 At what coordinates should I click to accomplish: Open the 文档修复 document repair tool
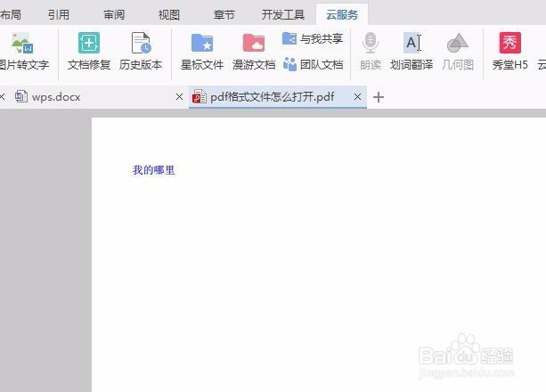(89, 45)
